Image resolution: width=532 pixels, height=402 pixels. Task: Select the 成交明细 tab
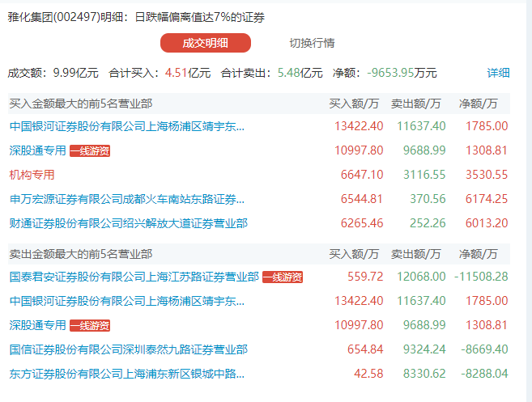click(x=205, y=43)
